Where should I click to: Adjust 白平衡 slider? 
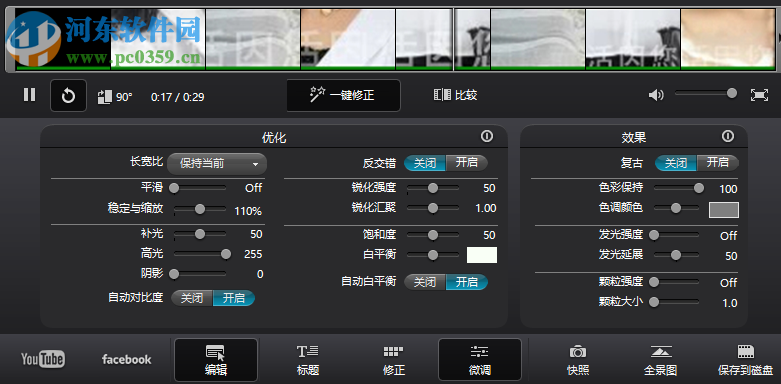pos(433,255)
